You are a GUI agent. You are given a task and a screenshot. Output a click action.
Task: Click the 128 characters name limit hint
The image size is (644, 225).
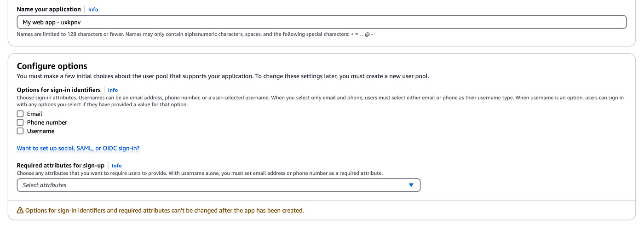(195, 35)
